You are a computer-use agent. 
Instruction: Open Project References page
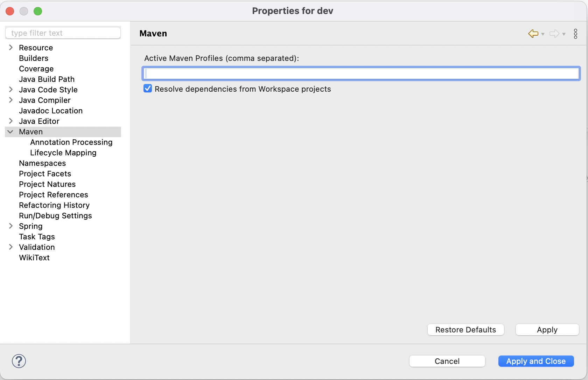tap(54, 195)
